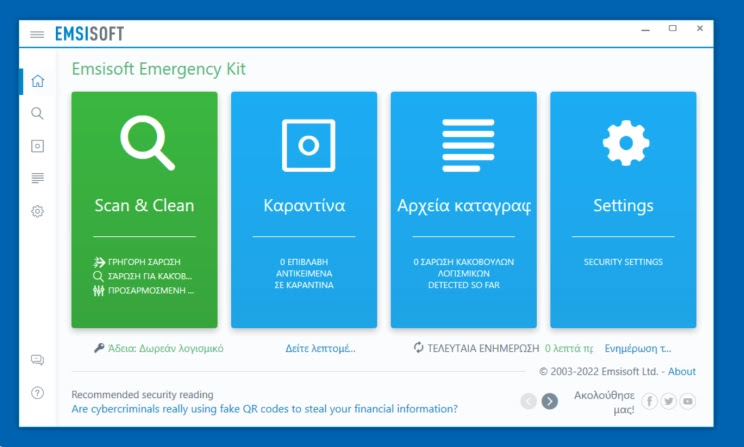Maximize the Emsisoft window
Viewport: 744px width, 447px height.
point(673,28)
